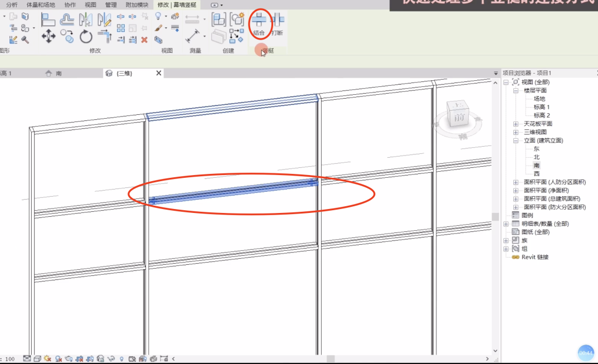Toggle temporary hide/isolate glasses icon

(111, 358)
